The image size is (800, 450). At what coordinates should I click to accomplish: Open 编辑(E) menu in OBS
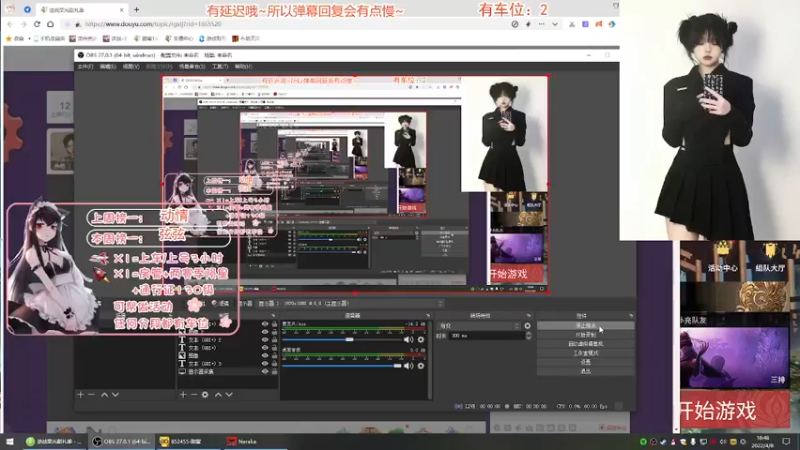pyautogui.click(x=108, y=66)
